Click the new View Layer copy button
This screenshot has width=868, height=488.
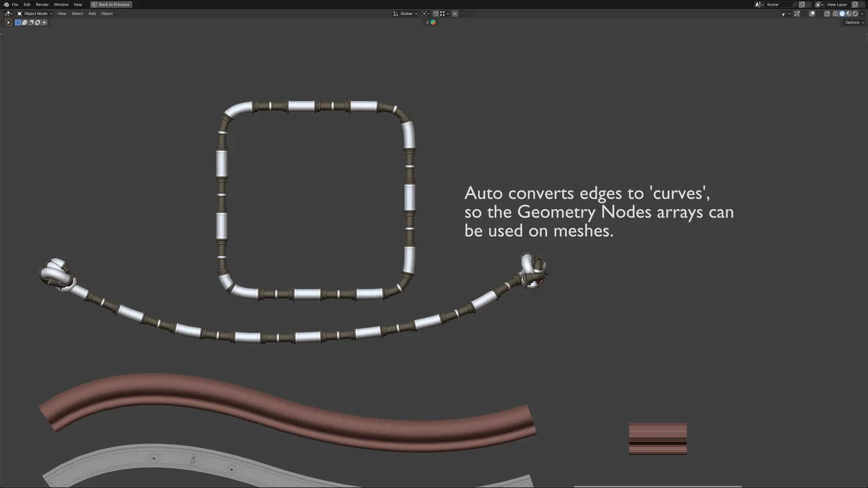855,4
